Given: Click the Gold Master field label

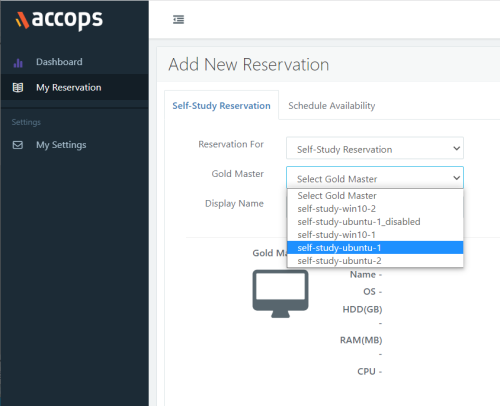Looking at the screenshot, I should (x=237, y=174).
